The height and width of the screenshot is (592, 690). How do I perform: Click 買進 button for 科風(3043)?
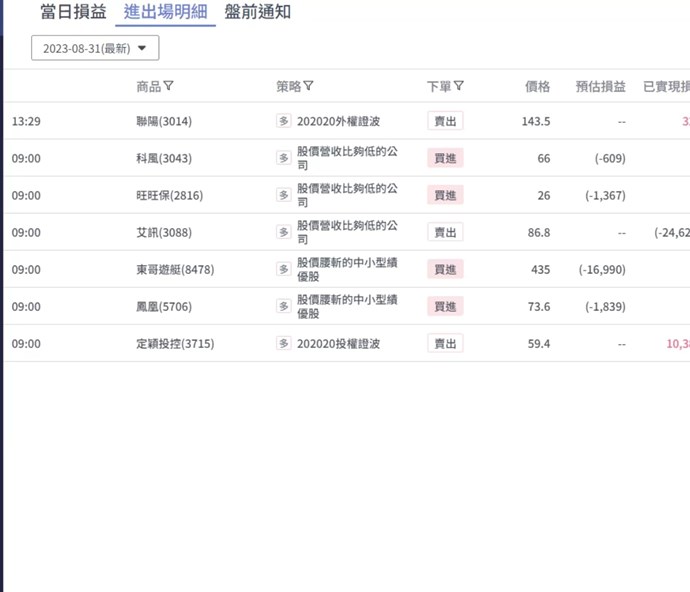pos(445,158)
